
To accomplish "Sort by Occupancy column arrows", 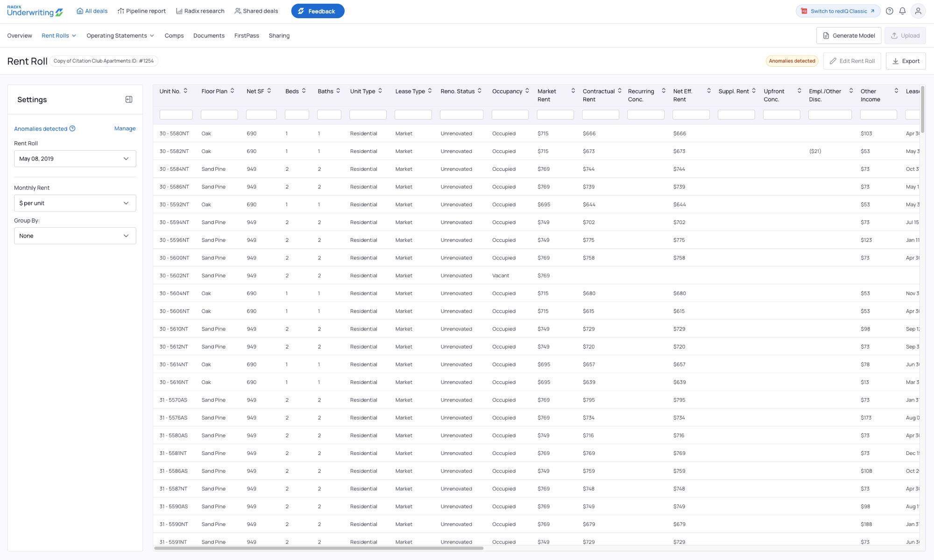I will tap(527, 91).
